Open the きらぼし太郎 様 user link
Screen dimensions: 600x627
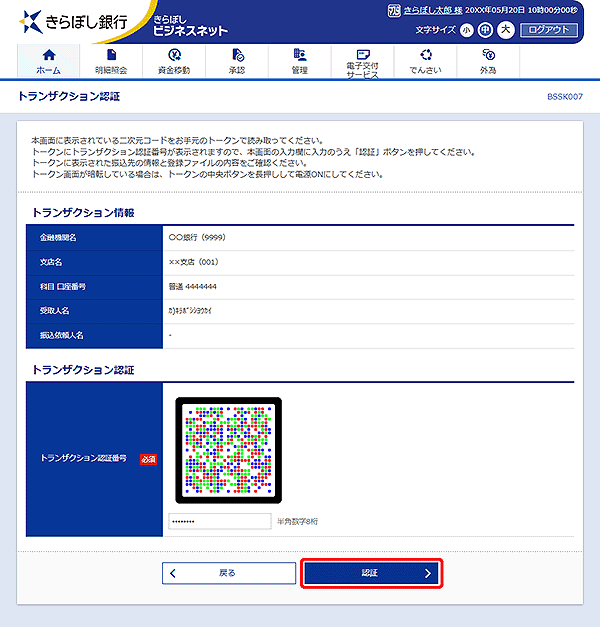pyautogui.click(x=432, y=10)
